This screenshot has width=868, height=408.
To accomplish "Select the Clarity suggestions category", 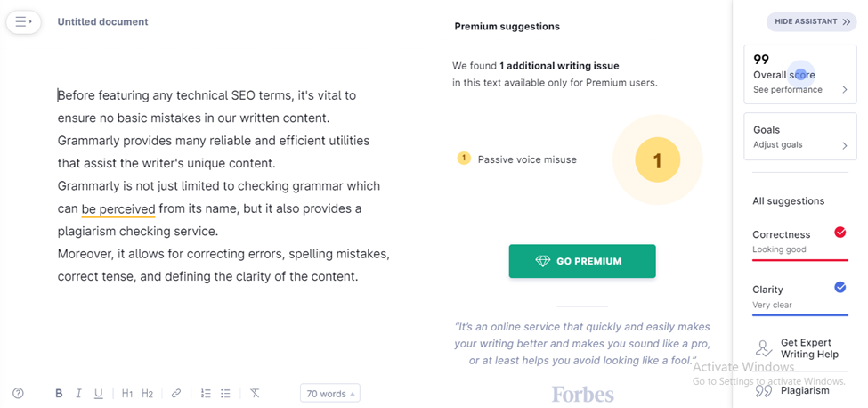I will 800,298.
